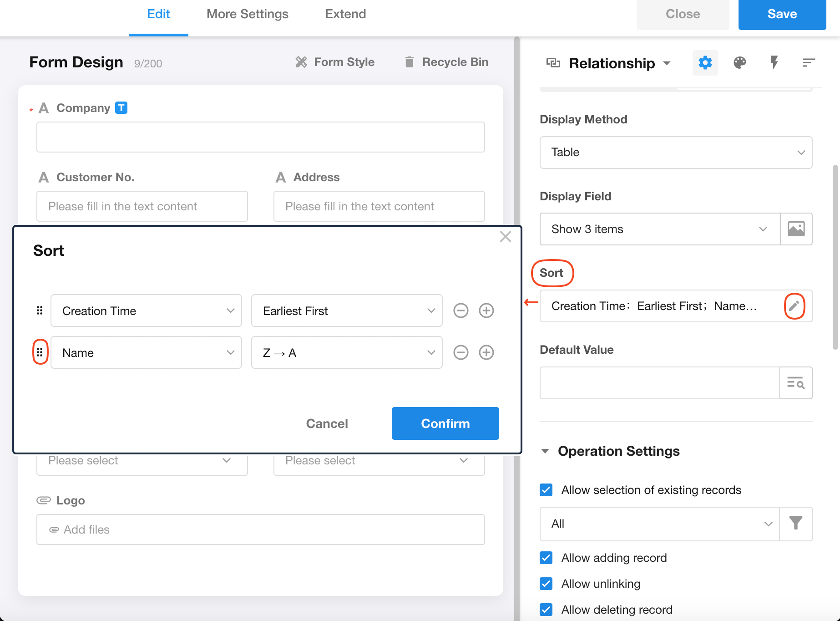Image resolution: width=840 pixels, height=621 pixels.
Task: Uncheck Allow selection of existing records
Action: (x=546, y=490)
